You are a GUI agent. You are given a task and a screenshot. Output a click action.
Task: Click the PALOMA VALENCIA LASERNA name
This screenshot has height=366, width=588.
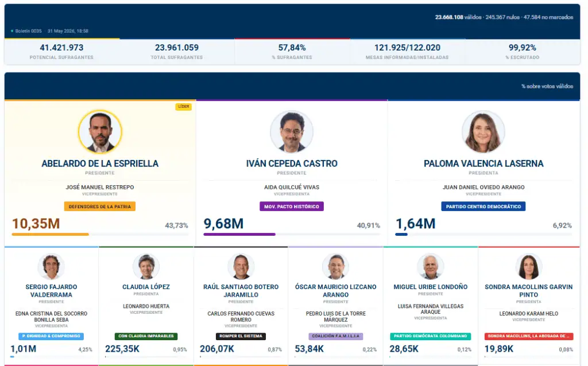(483, 163)
